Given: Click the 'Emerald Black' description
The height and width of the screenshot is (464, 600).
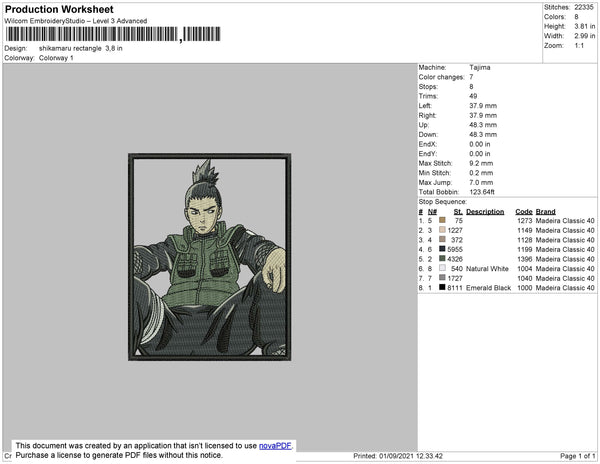Looking at the screenshot, I should click(x=489, y=288).
